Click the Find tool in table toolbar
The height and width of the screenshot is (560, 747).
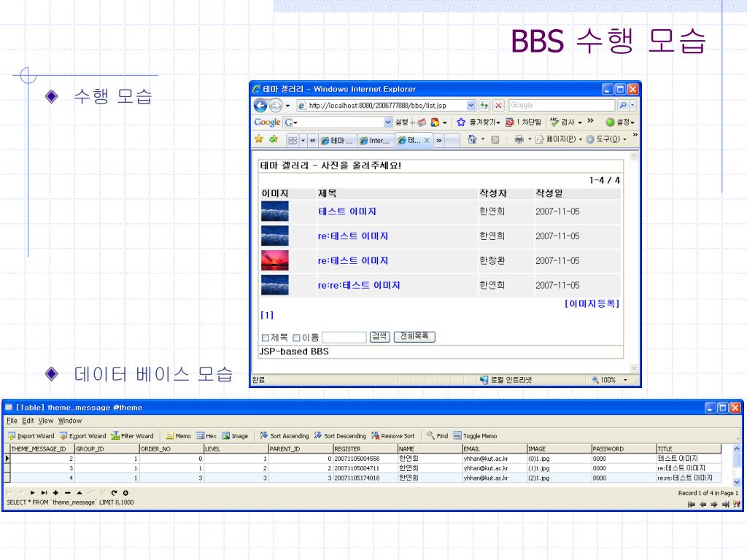click(x=438, y=436)
